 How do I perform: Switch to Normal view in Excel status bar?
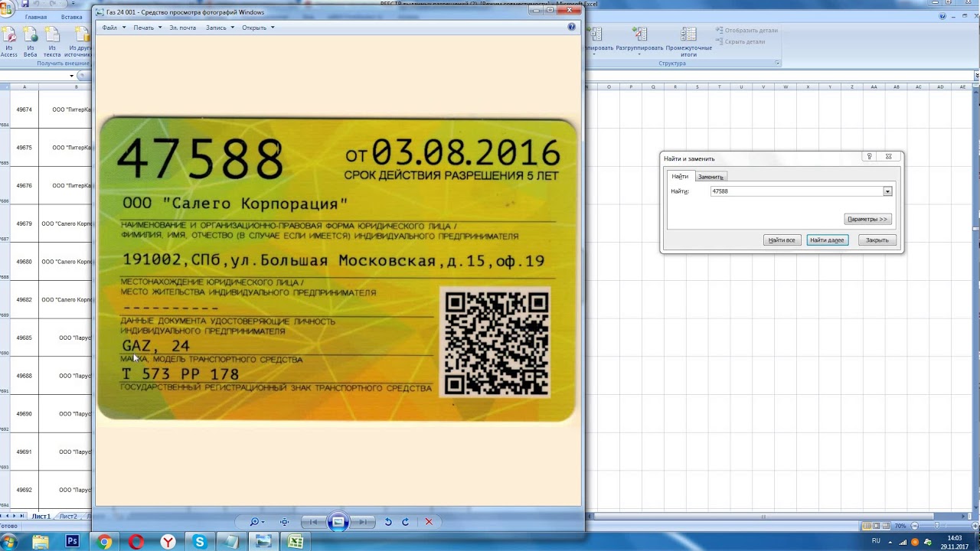(867, 526)
